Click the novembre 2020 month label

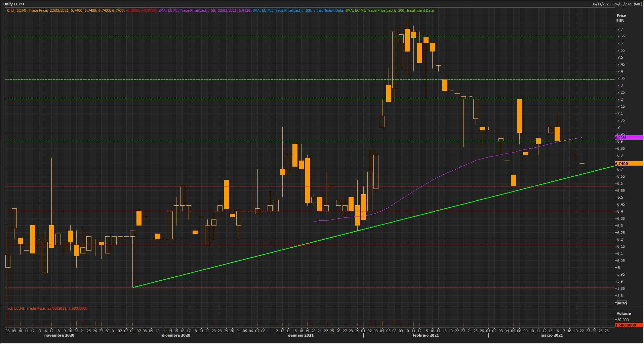pos(59,335)
